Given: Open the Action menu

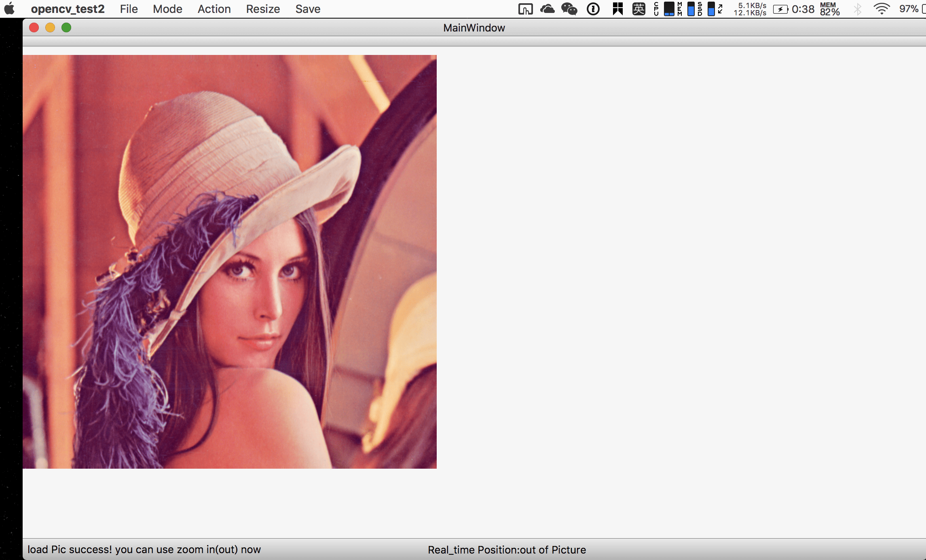Looking at the screenshot, I should pyautogui.click(x=214, y=9).
